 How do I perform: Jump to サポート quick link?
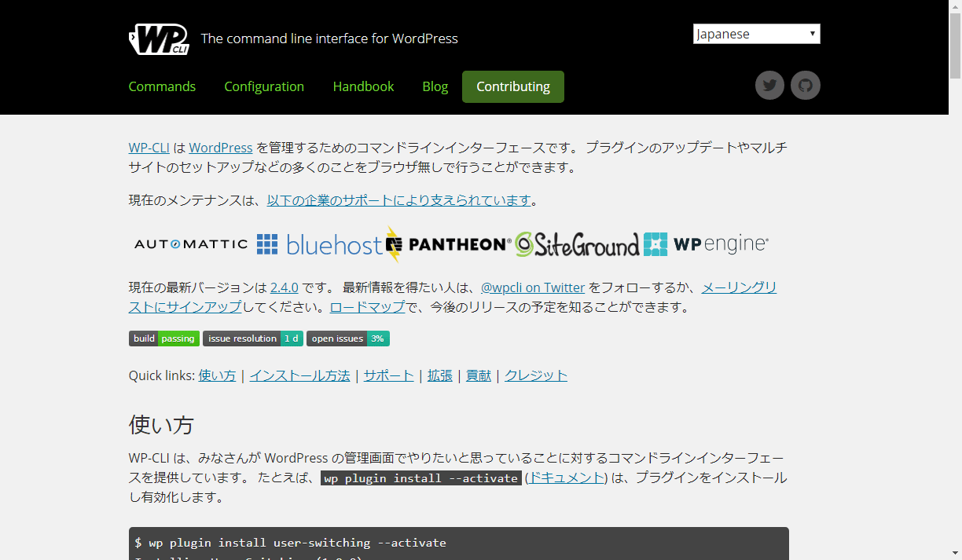[388, 375]
